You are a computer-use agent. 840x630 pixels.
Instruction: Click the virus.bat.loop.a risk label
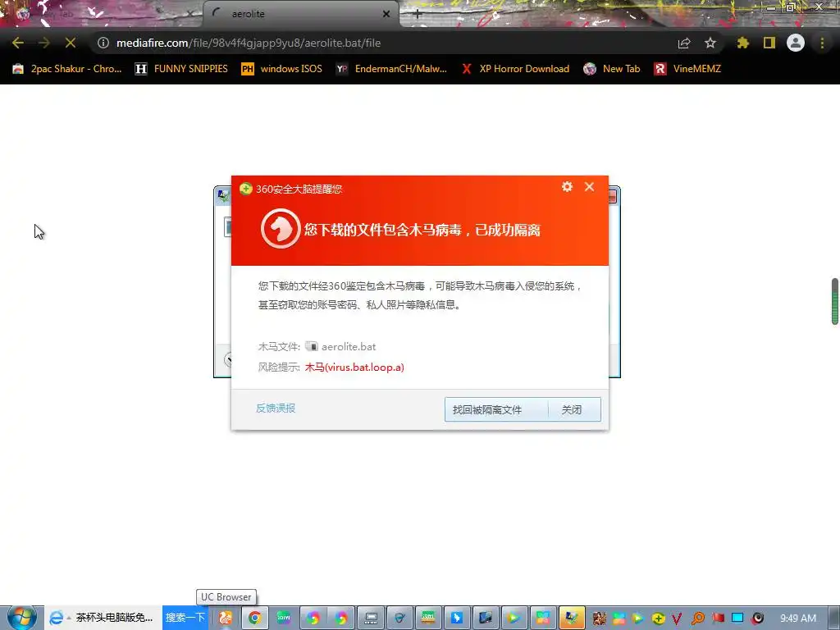click(x=354, y=367)
